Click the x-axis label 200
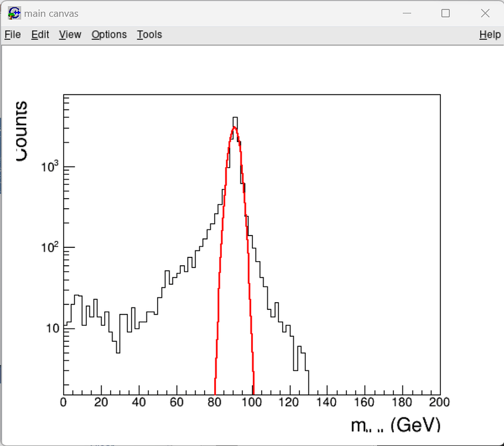 coord(439,403)
